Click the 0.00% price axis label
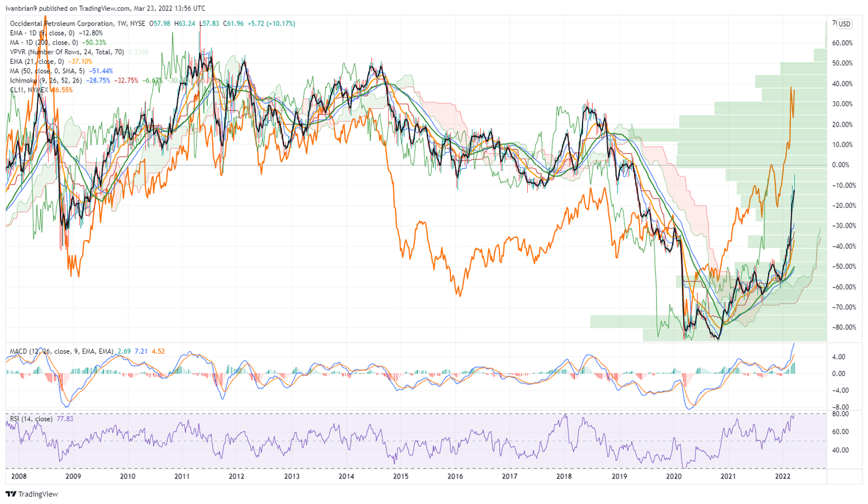 tap(841, 165)
